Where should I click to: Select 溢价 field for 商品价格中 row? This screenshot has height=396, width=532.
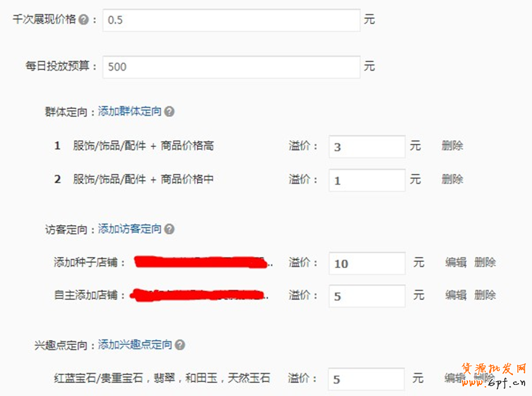pyautogui.click(x=367, y=180)
